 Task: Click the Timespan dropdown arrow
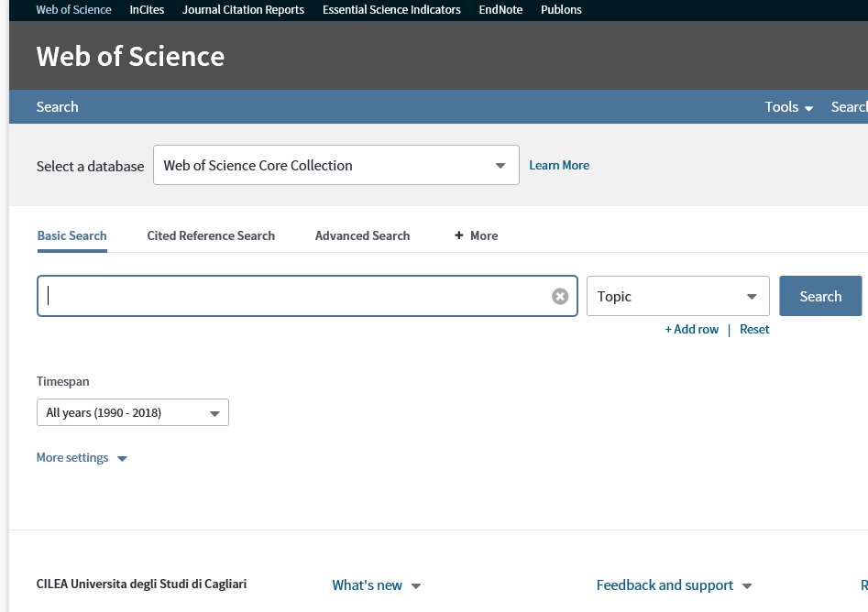(x=217, y=412)
